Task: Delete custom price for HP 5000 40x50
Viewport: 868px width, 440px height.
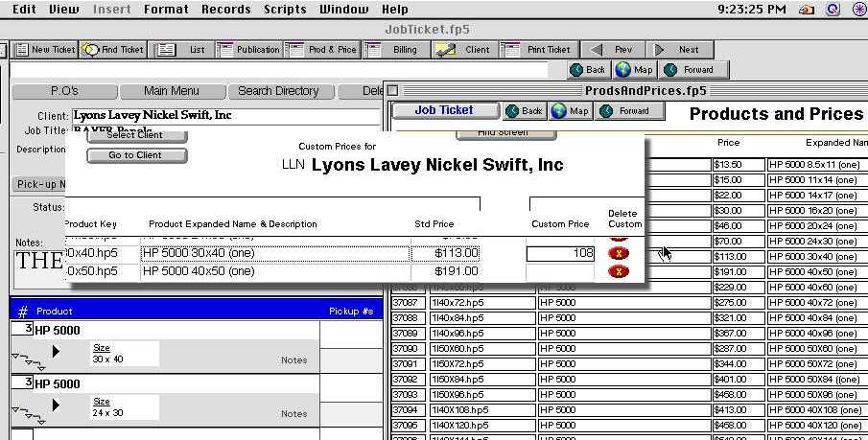Action: (x=619, y=271)
